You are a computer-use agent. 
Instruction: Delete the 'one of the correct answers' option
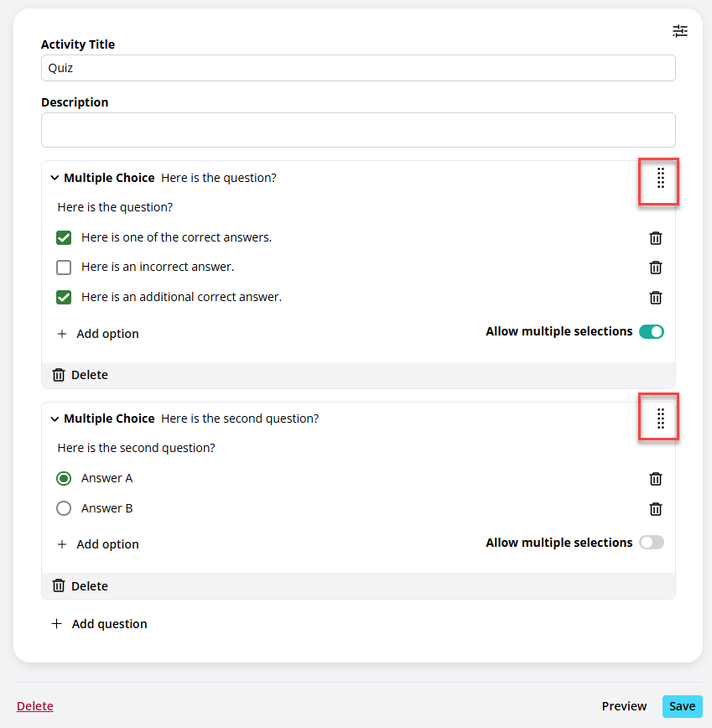655,238
